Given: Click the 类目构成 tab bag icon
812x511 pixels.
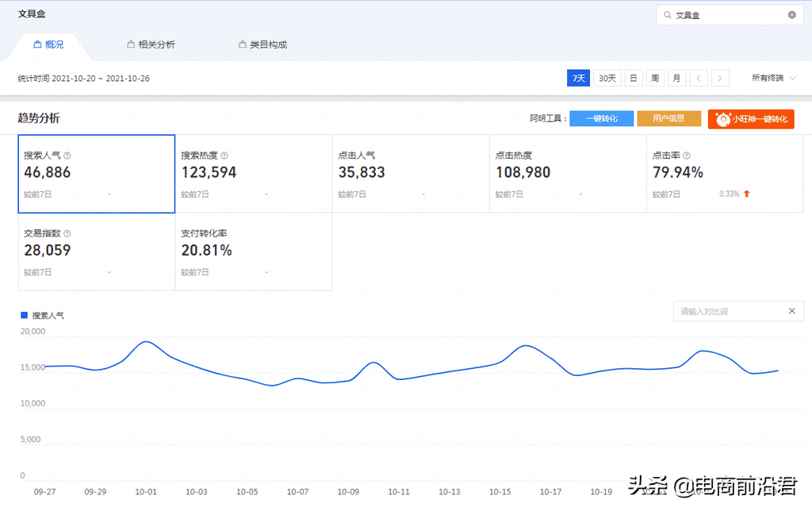Looking at the screenshot, I should click(x=243, y=44).
